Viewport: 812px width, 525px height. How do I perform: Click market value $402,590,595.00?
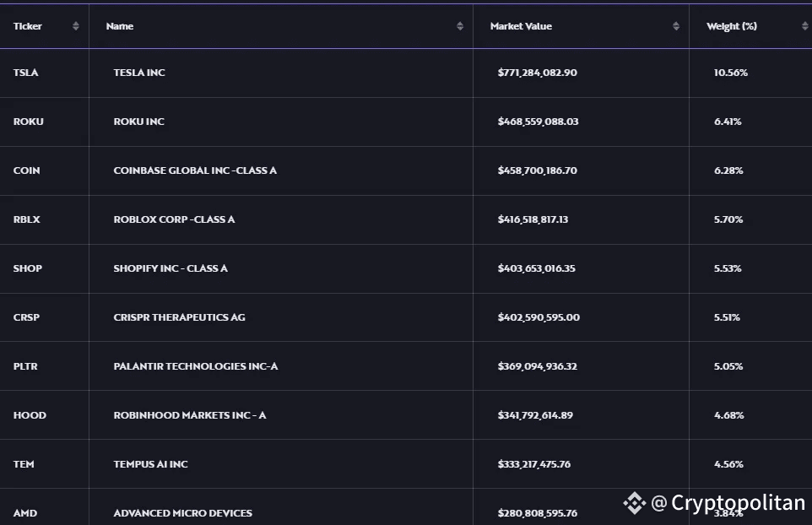[x=539, y=317]
